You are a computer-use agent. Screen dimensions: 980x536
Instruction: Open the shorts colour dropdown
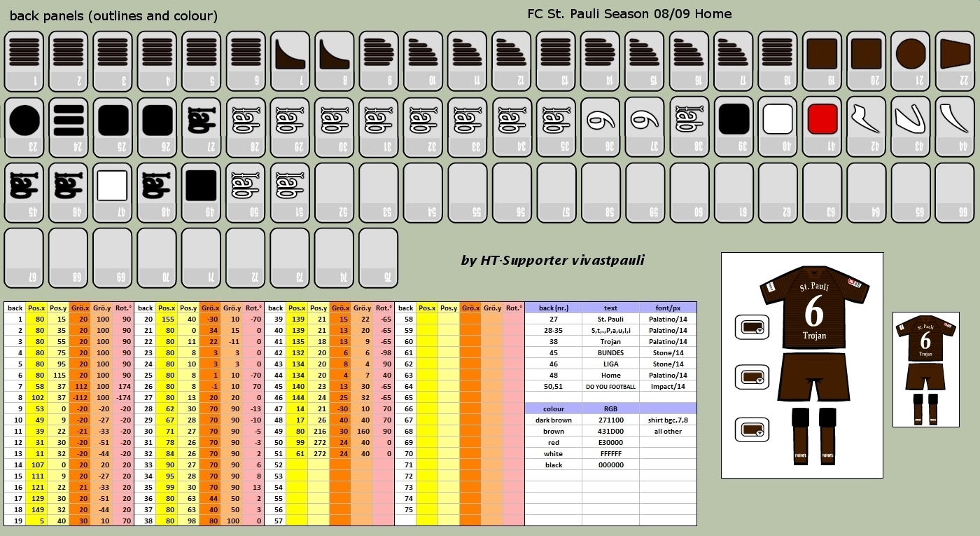(x=752, y=378)
